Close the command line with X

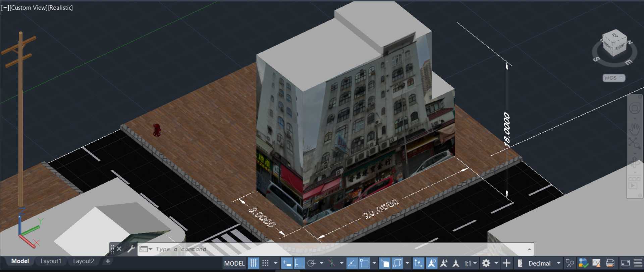click(x=119, y=249)
